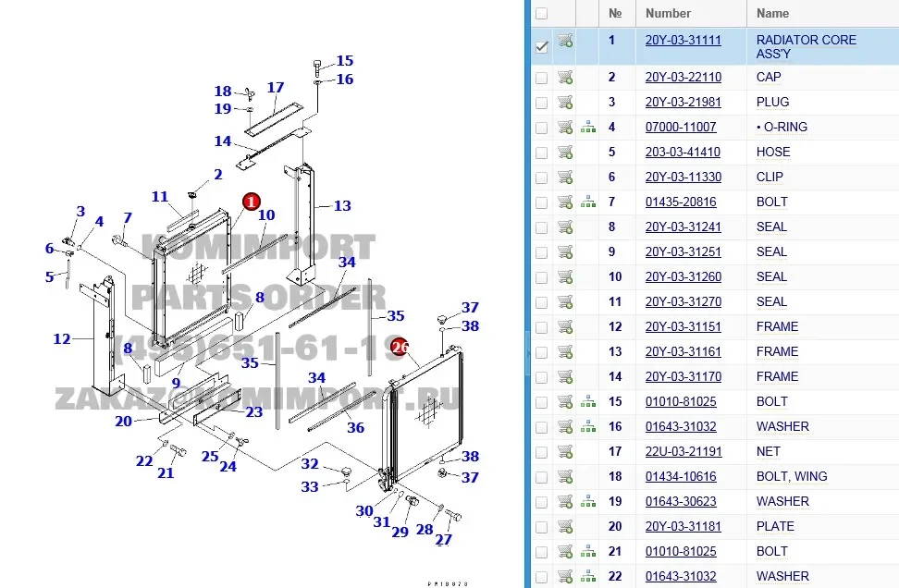This screenshot has width=899, height=588.
Task: Click diagram callout 20 plate label
Action: pyautogui.click(x=123, y=422)
